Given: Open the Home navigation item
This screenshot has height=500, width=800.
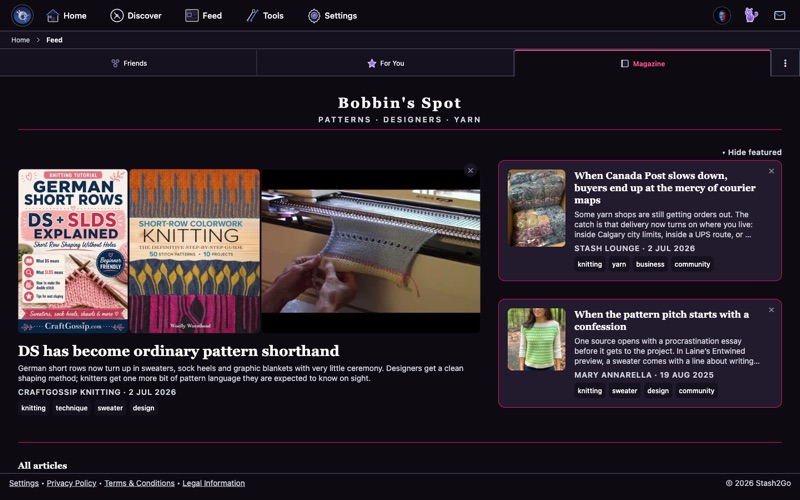Looking at the screenshot, I should [x=66, y=16].
